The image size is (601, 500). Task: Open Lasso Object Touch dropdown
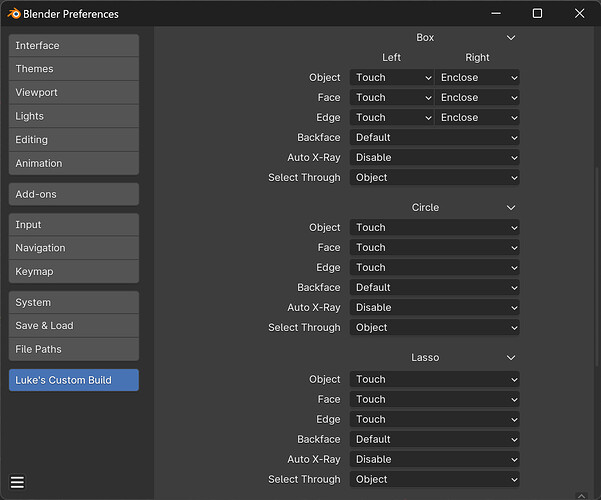[x=435, y=379]
